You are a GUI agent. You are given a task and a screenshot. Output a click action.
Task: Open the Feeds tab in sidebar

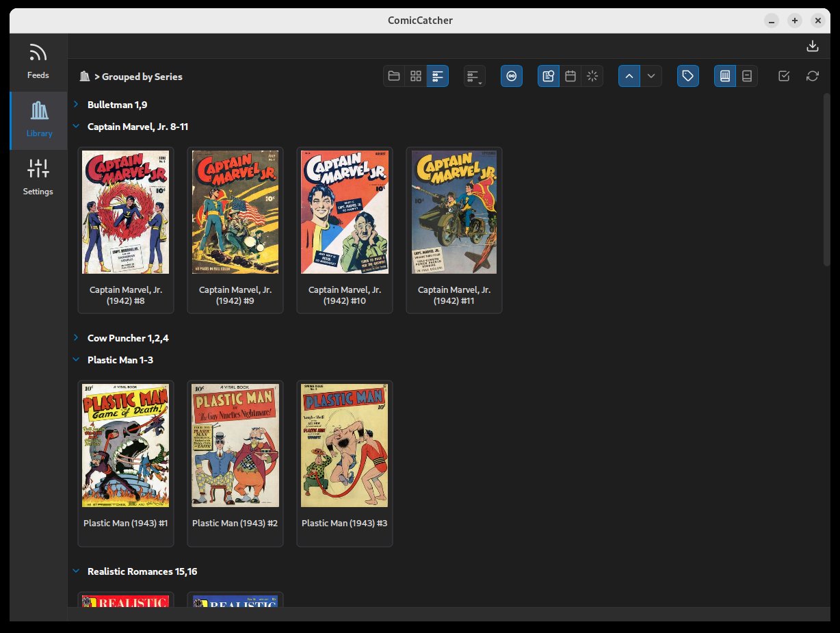tap(38, 62)
